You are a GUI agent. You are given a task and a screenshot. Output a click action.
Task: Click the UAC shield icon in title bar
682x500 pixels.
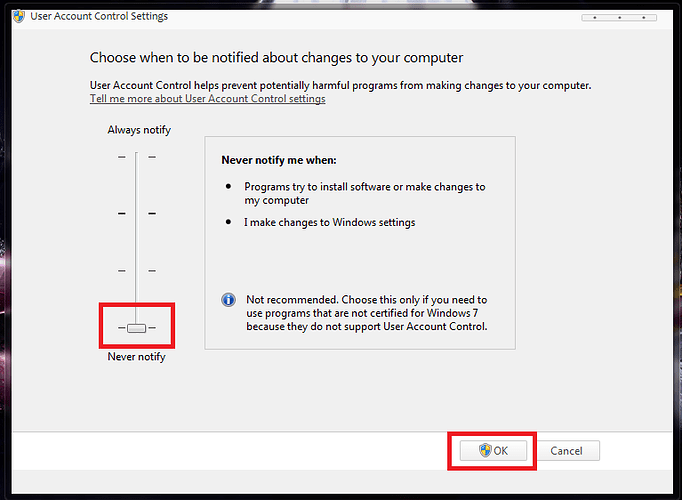18,17
